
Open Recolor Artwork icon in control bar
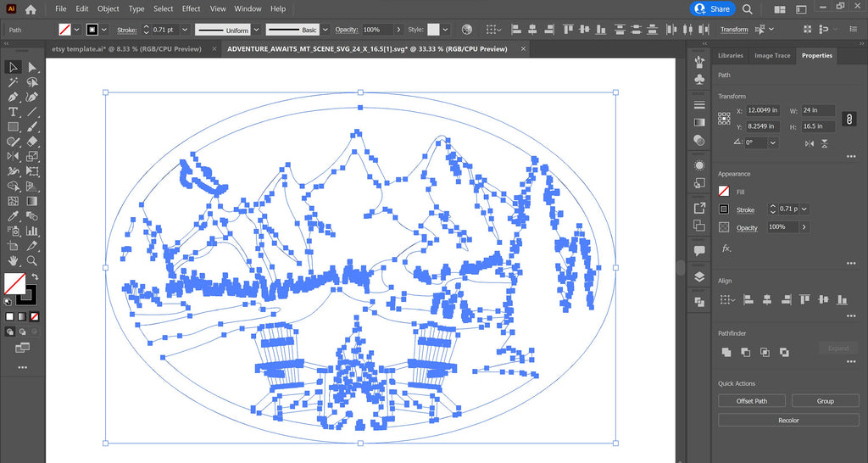pos(467,30)
